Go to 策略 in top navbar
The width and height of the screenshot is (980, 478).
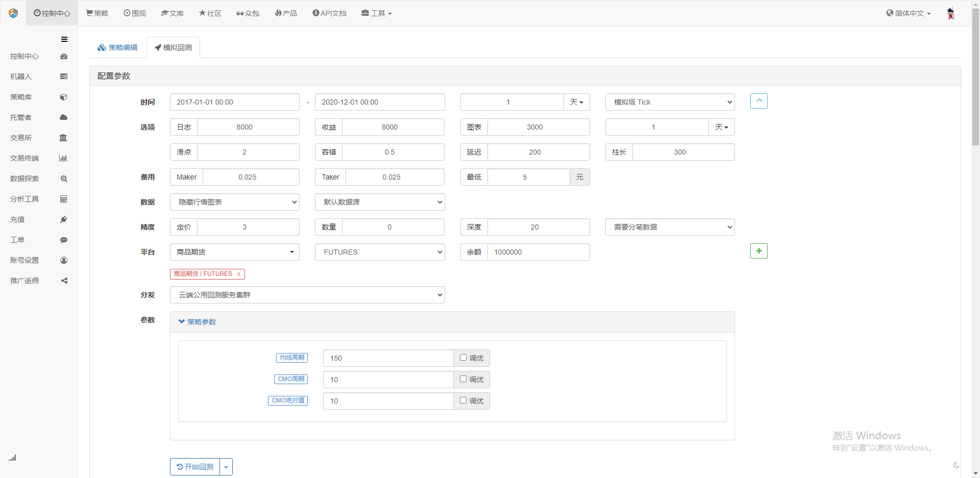(97, 13)
